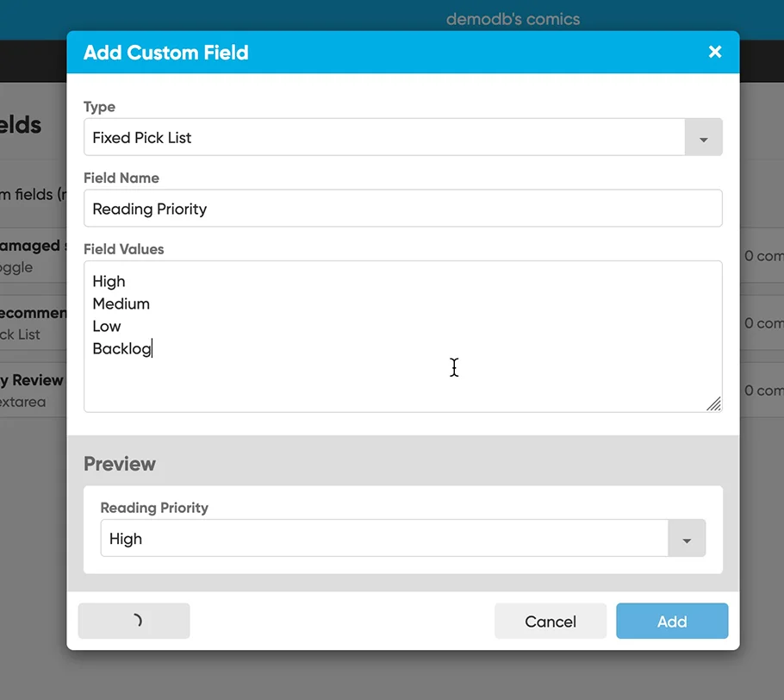Click the 'Add Custom Field' dialog title
This screenshot has height=700, width=784.
point(165,53)
